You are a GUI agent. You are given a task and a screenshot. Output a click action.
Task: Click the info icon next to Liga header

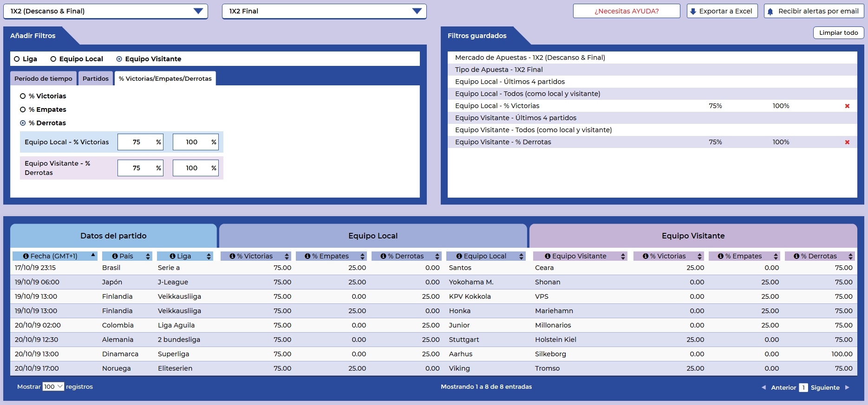point(172,256)
